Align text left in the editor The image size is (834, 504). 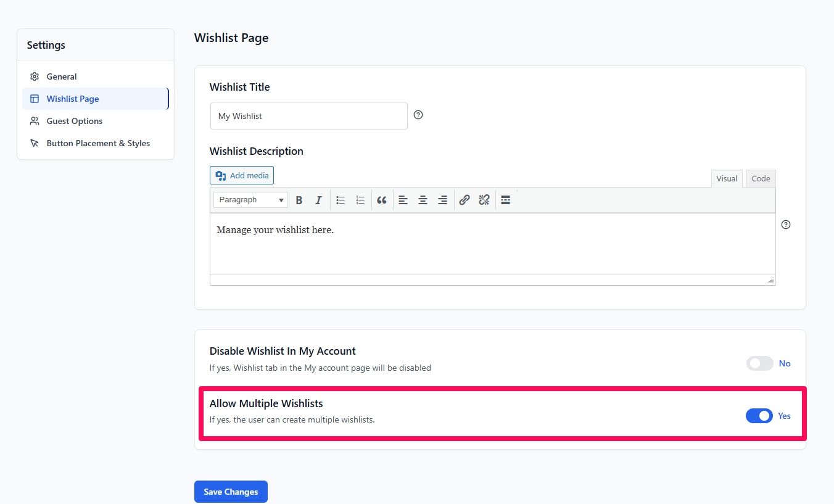click(403, 200)
